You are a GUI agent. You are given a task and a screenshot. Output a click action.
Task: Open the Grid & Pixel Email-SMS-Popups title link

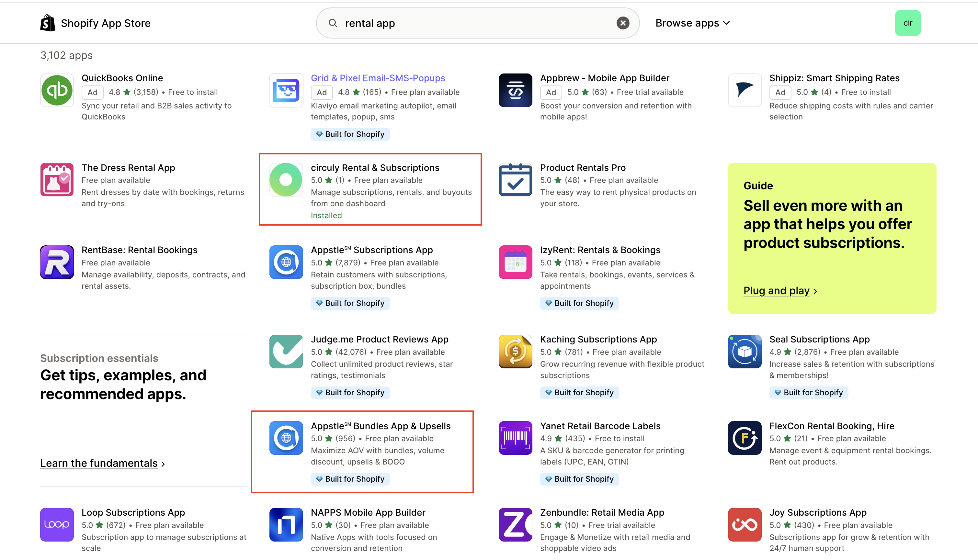click(x=378, y=78)
